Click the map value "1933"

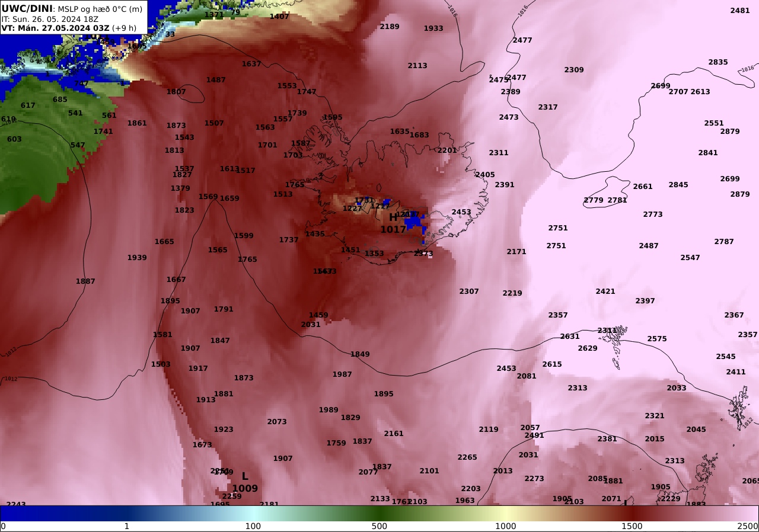[x=433, y=28]
